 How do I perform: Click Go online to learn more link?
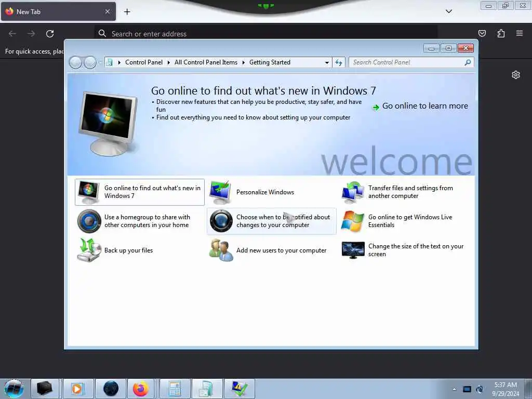click(425, 106)
